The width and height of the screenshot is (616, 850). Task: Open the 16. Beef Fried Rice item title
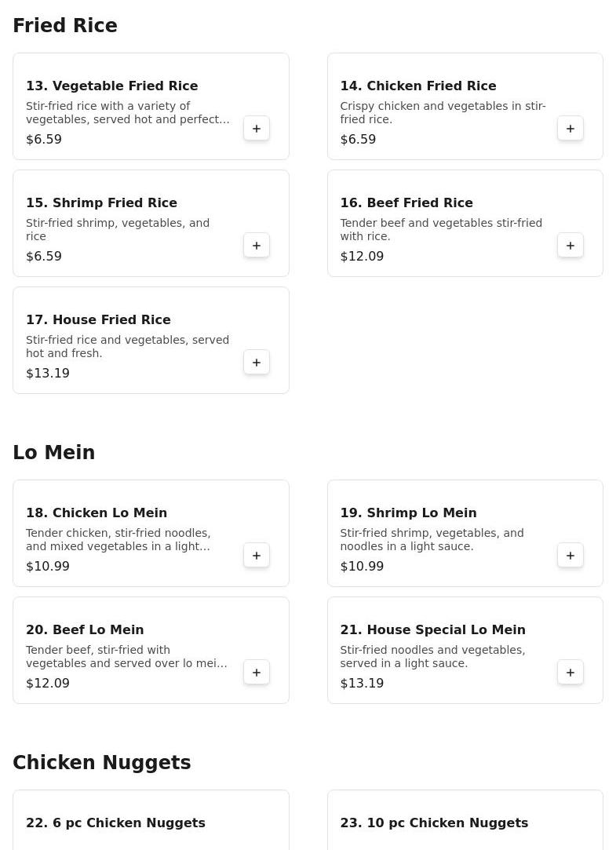[406, 202]
